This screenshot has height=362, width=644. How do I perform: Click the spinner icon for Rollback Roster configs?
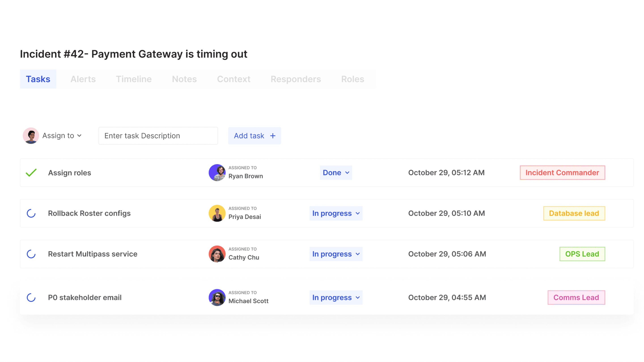coord(31,213)
